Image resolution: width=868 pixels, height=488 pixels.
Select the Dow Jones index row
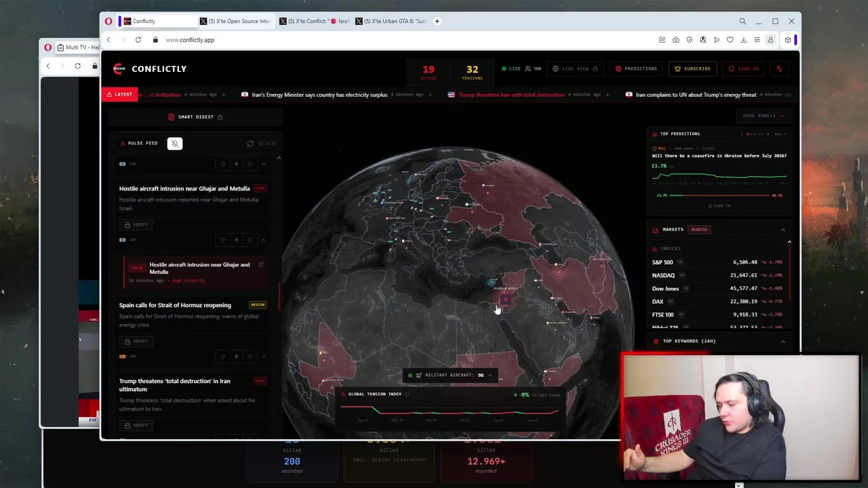point(717,289)
